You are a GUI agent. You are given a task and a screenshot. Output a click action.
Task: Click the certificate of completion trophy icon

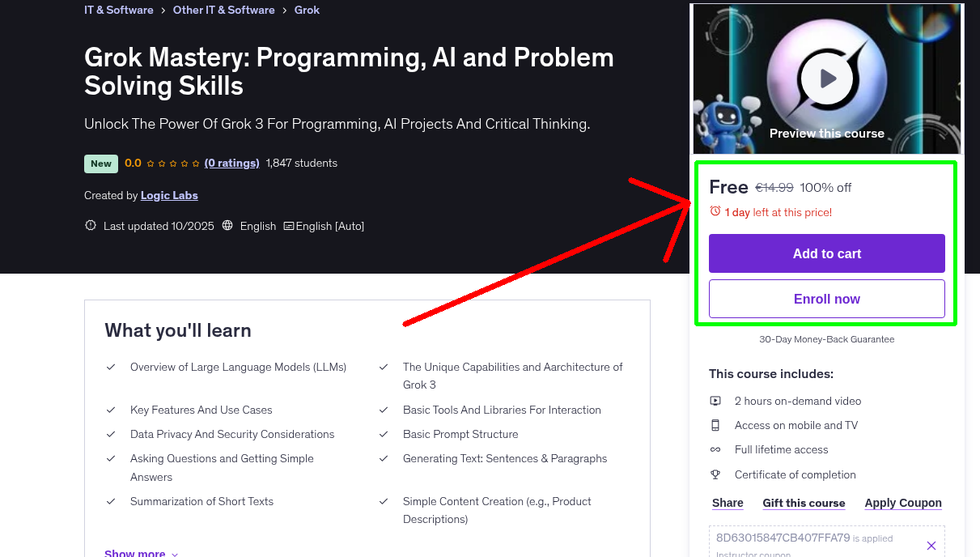[715, 474]
